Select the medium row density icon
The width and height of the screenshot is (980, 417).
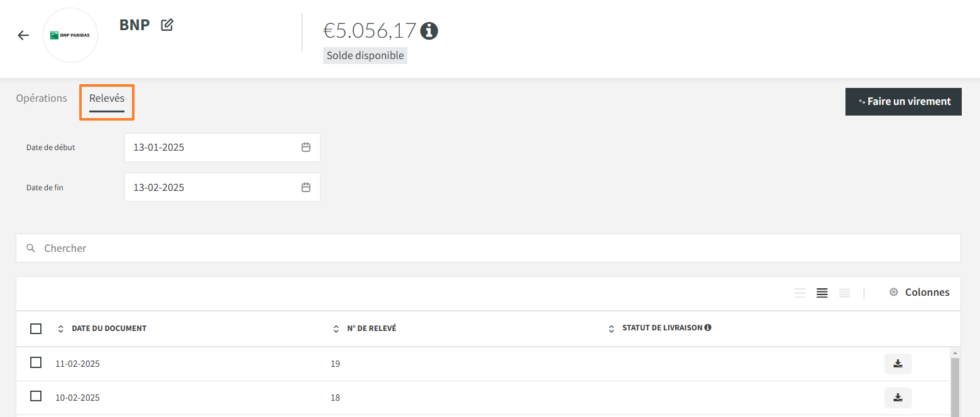point(822,293)
